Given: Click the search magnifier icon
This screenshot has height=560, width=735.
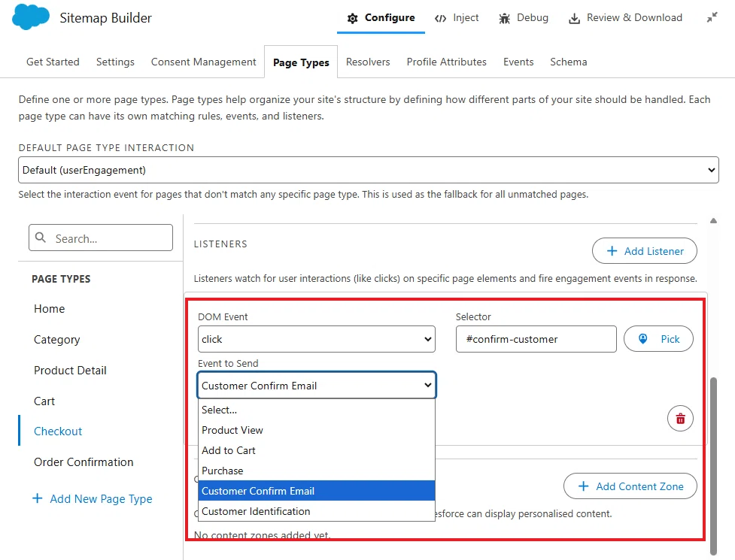Looking at the screenshot, I should 41,238.
